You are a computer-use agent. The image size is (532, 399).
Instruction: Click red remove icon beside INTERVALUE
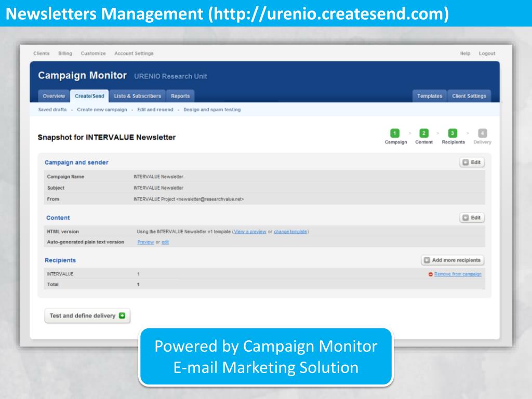point(431,274)
